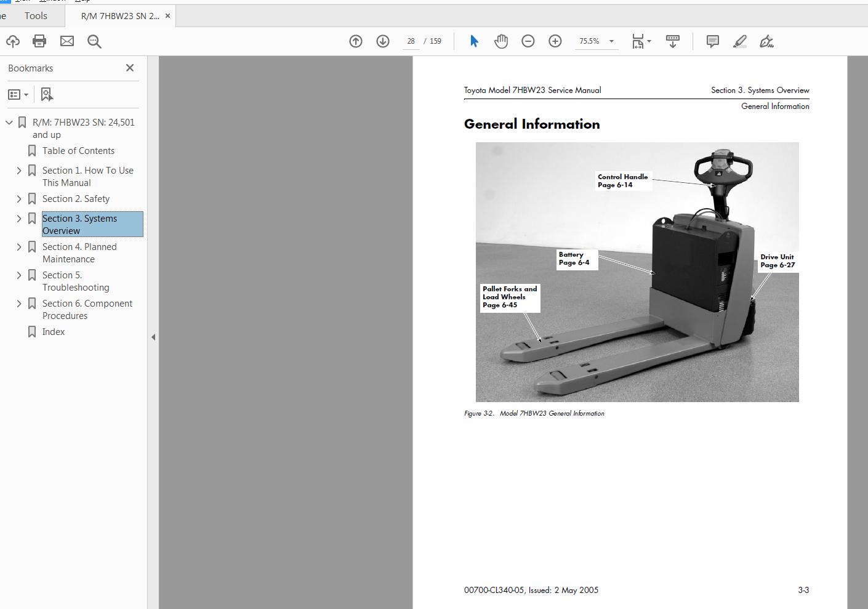Add a sticky note comment

(x=713, y=41)
